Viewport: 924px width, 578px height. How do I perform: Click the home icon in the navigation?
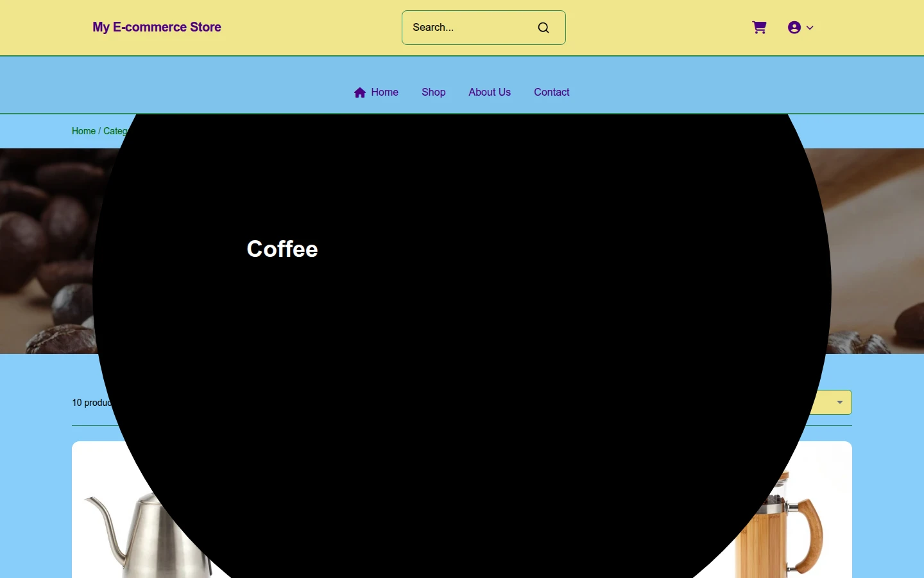[360, 92]
